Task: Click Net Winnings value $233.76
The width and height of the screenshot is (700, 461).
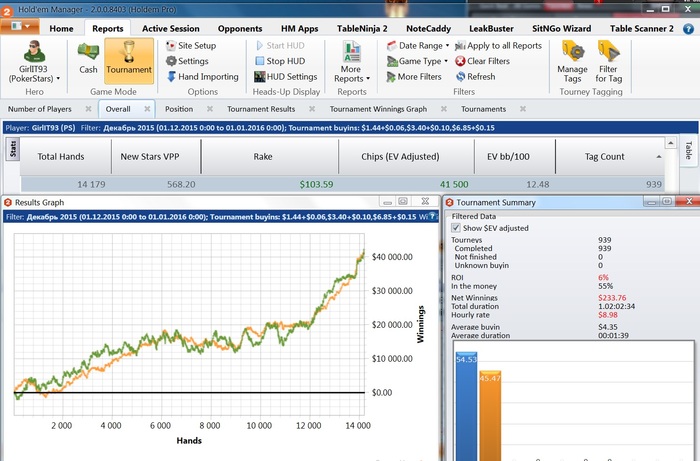Action: 612,298
